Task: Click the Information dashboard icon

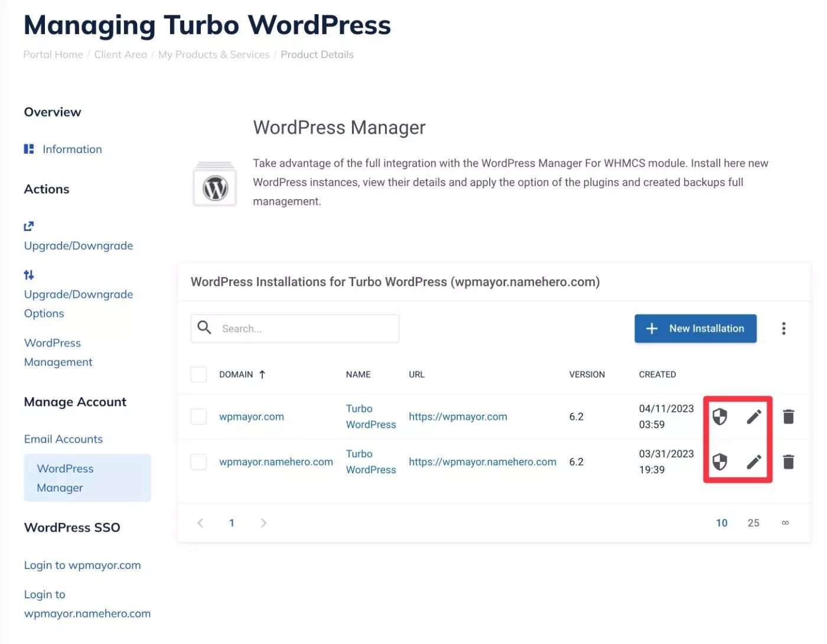Action: pyautogui.click(x=28, y=149)
